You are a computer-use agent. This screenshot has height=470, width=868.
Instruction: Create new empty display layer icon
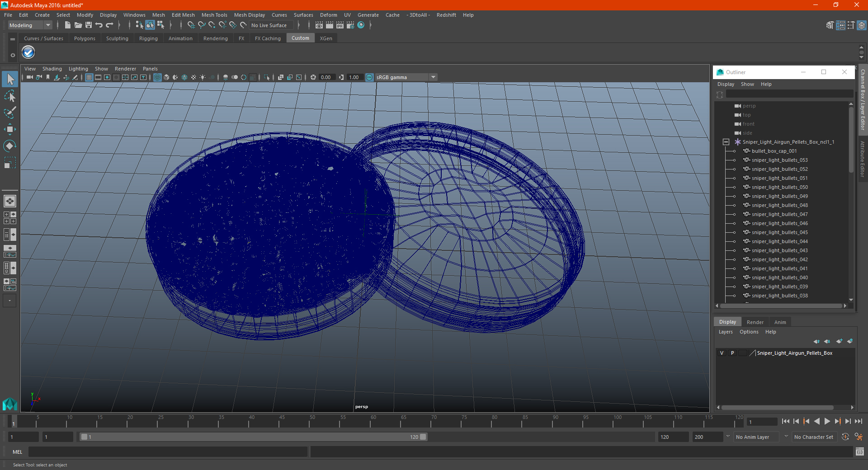[840, 341]
